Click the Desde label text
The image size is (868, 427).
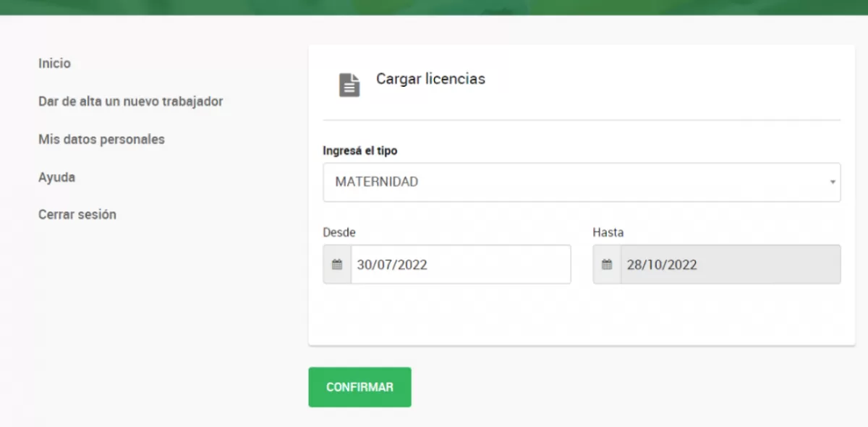339,232
